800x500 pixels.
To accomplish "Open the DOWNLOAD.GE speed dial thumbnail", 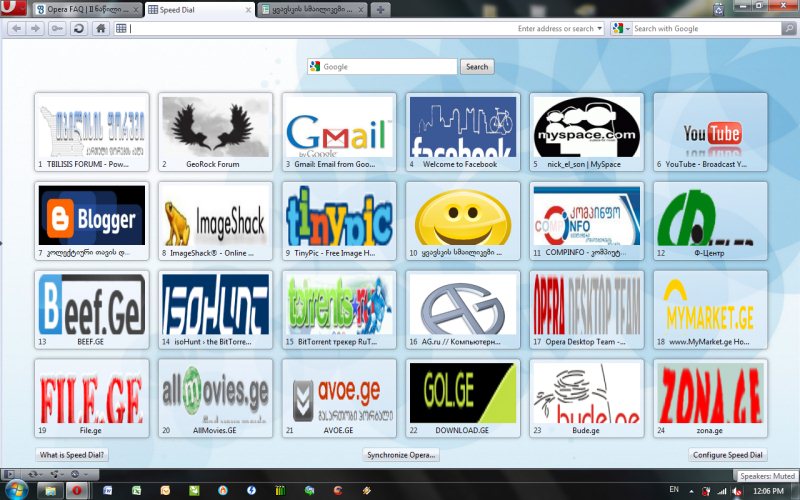I will pos(463,398).
